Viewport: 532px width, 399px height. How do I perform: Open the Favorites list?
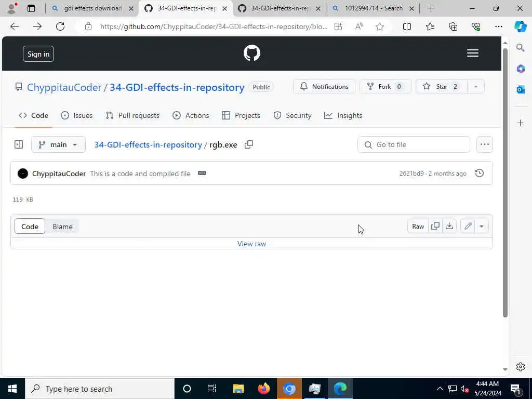pyautogui.click(x=430, y=26)
